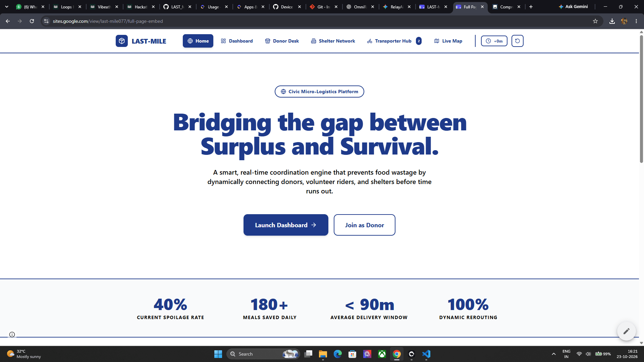Click the site information icon in address bar
This screenshot has width=644, height=362.
click(x=46, y=21)
